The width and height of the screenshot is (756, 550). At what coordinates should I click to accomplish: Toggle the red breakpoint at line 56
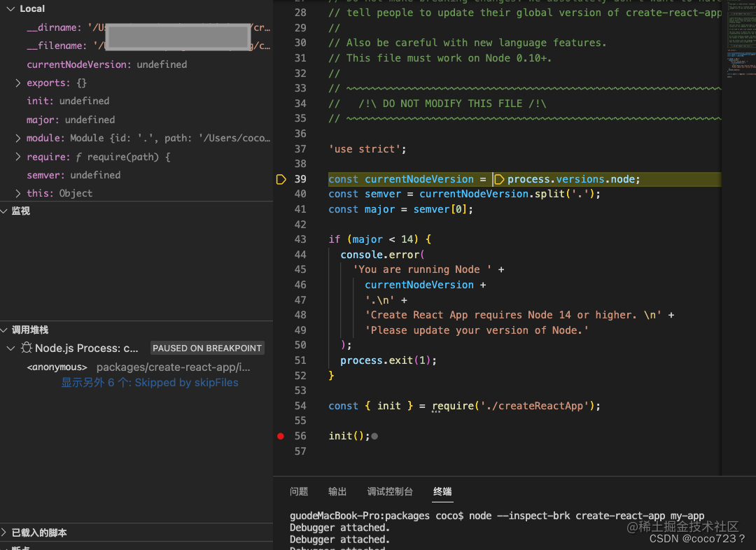click(x=281, y=436)
